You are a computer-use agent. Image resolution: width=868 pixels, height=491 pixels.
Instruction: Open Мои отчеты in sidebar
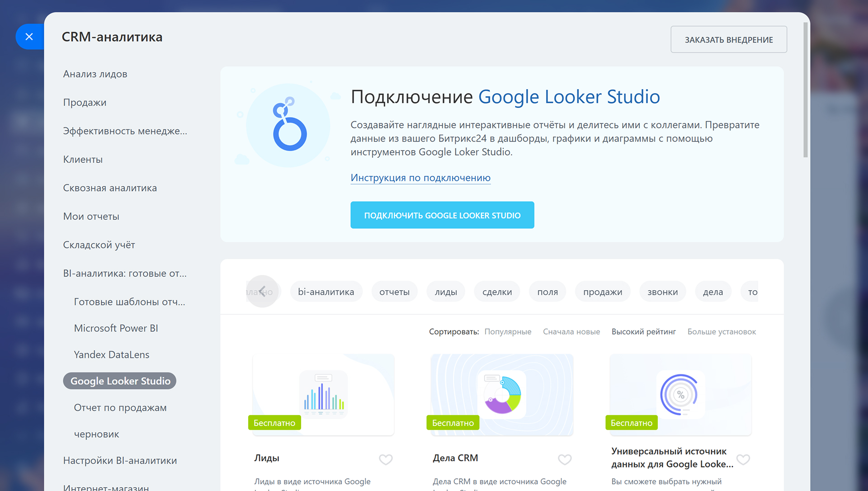(x=91, y=217)
